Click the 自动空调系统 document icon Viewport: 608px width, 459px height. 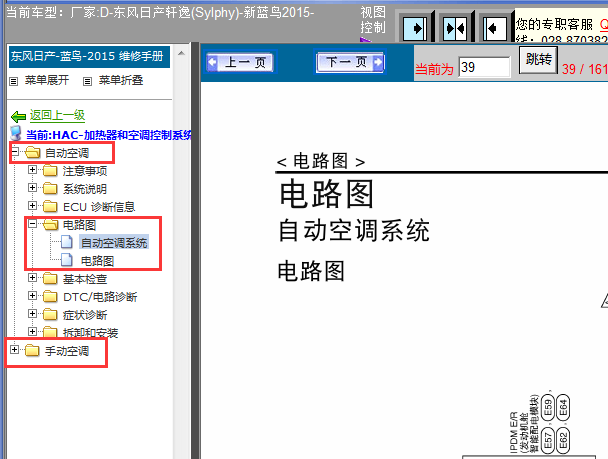pyautogui.click(x=67, y=242)
